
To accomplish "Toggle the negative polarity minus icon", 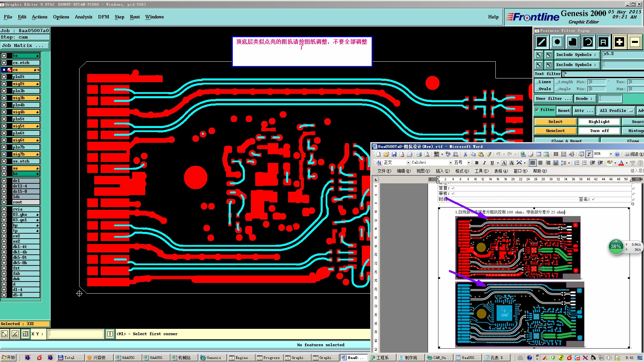I will click(x=635, y=42).
